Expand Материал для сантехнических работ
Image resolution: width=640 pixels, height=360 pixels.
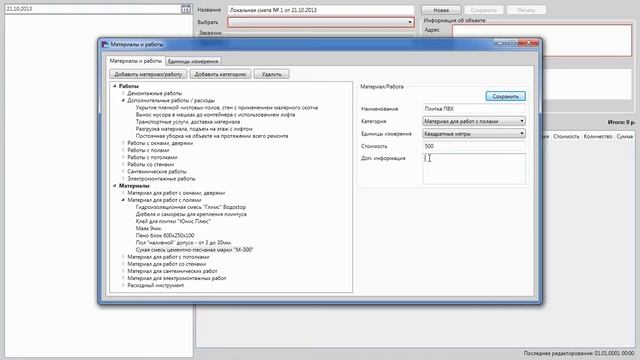tap(123, 271)
